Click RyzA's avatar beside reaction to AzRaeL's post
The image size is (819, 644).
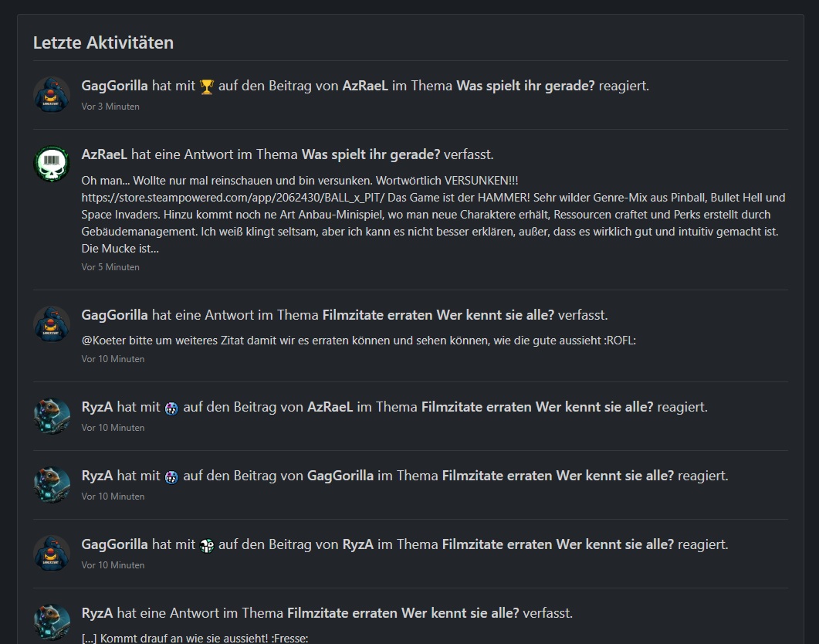coord(52,416)
